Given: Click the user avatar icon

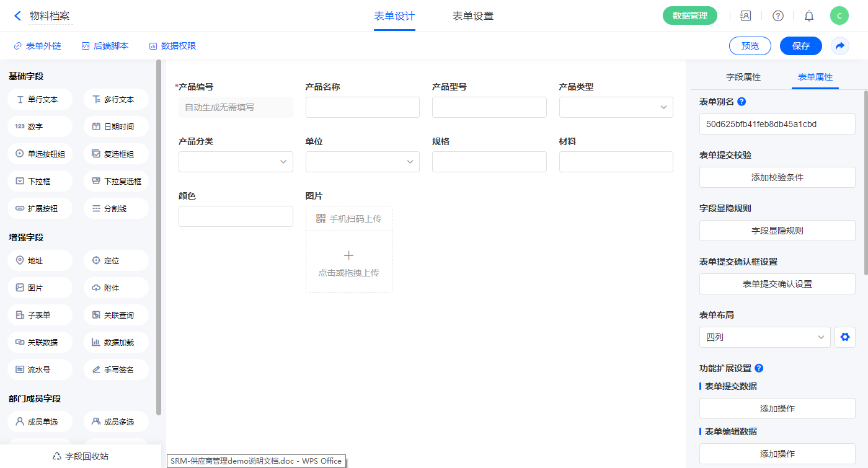Looking at the screenshot, I should 839,16.
